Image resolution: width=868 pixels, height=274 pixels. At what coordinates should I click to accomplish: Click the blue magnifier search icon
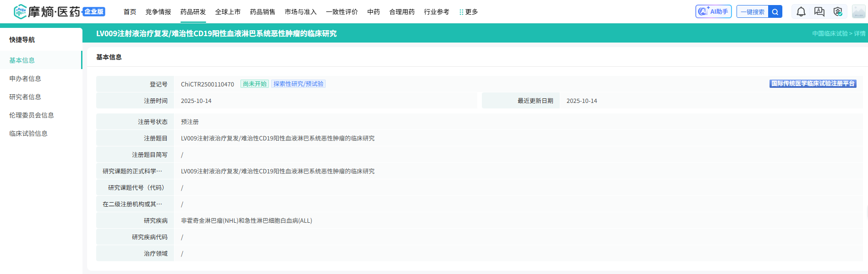click(x=775, y=12)
